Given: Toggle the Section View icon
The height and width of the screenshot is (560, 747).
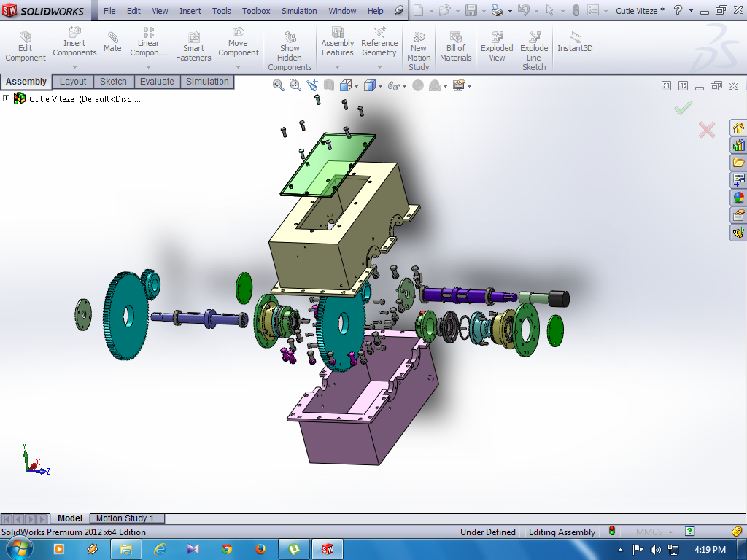Looking at the screenshot, I should pos(329,86).
